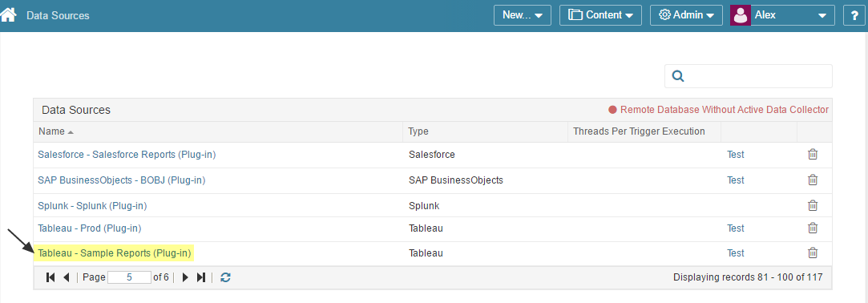Click the page number input box

pyautogui.click(x=130, y=277)
